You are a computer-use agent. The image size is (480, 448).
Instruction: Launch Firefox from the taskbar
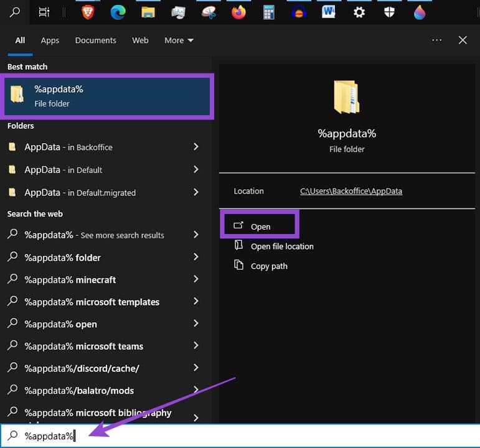pyautogui.click(x=238, y=12)
